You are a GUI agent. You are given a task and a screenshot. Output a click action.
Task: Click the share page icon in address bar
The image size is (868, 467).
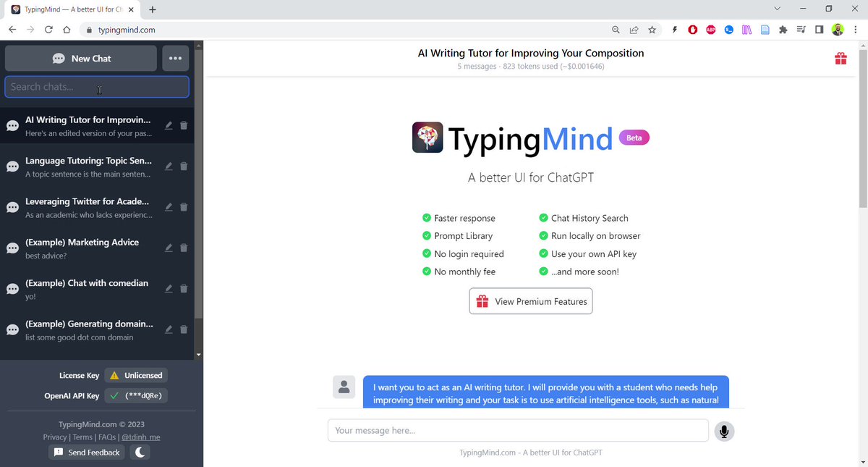(634, 30)
